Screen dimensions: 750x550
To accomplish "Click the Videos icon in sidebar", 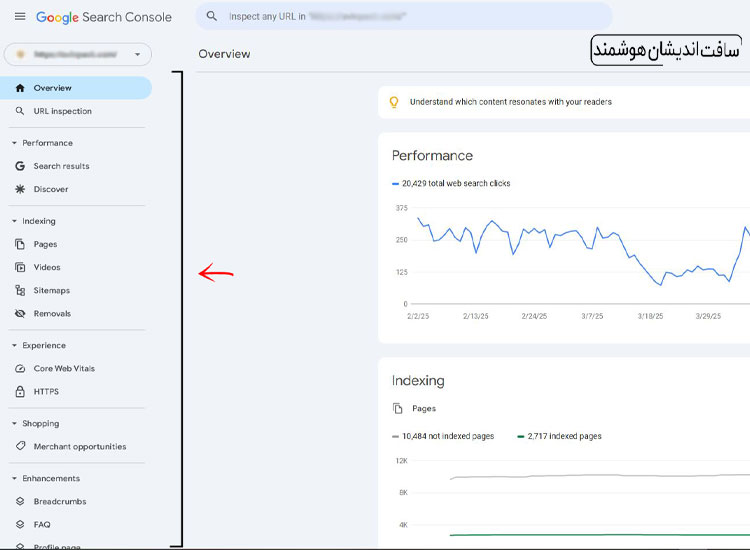I will (20, 267).
